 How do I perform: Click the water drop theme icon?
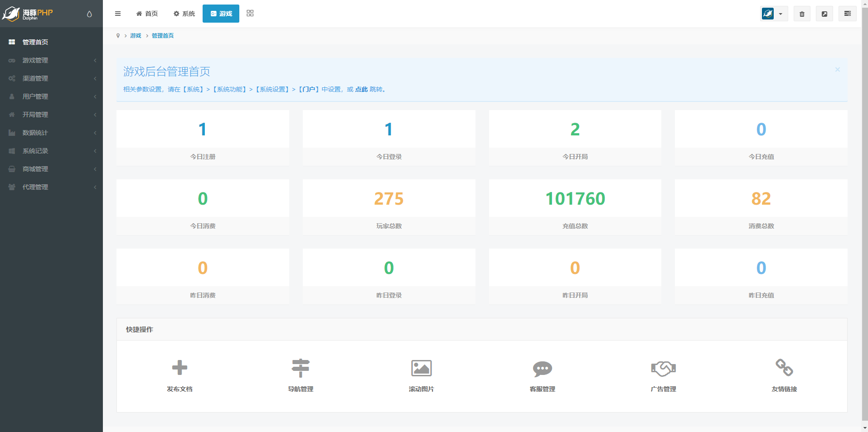click(89, 14)
